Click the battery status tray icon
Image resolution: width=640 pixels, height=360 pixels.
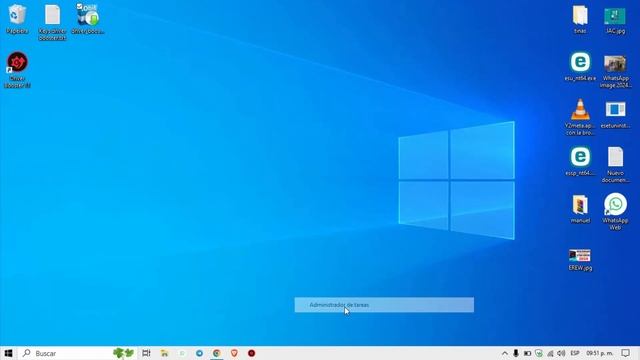pos(527,353)
